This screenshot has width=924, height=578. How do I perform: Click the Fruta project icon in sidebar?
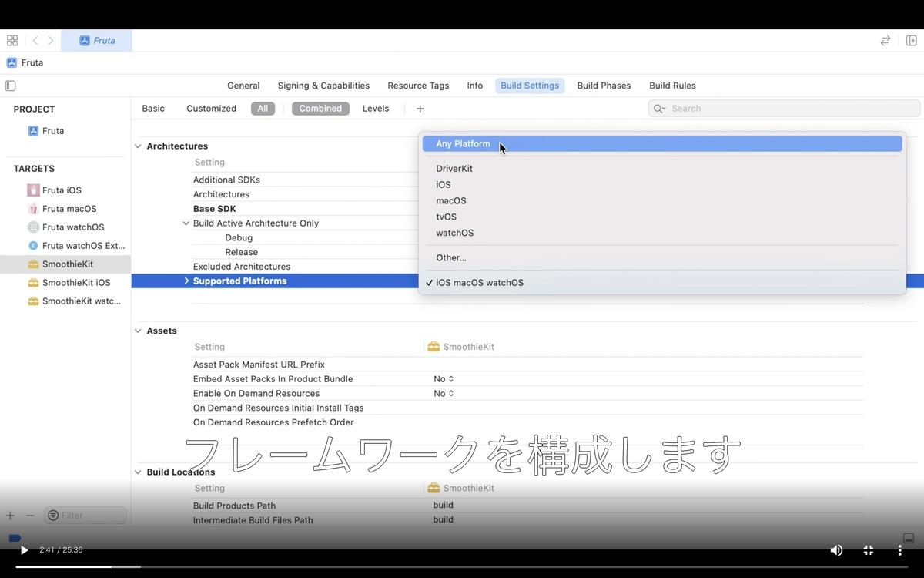33,131
